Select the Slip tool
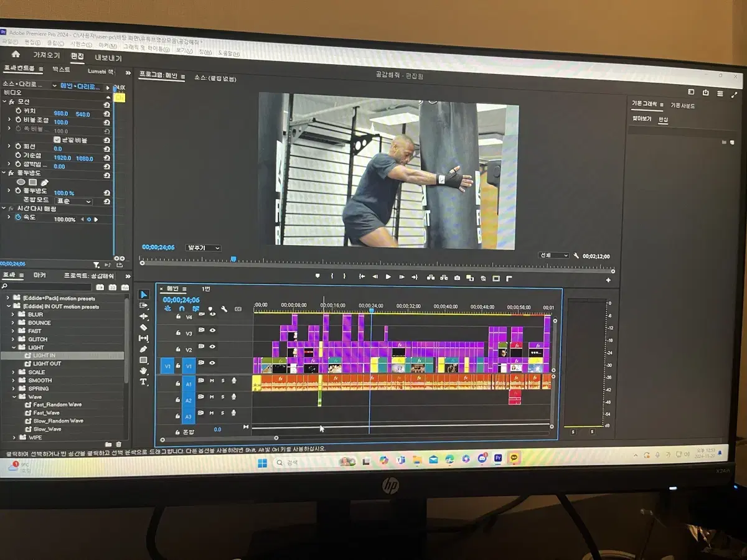Screen dimensions: 747x560 [x=144, y=338]
